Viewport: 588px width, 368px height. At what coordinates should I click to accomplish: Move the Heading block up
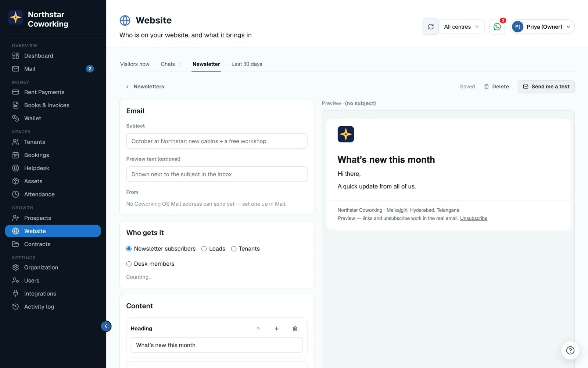click(x=258, y=329)
